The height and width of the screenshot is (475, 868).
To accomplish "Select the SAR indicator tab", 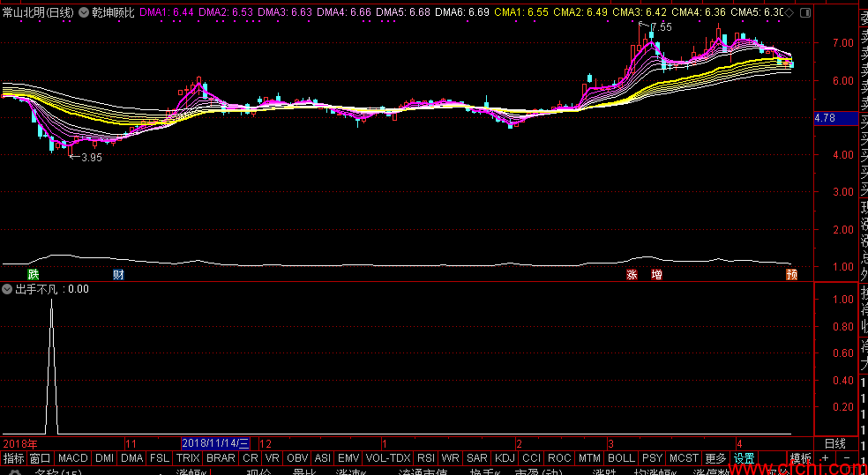I will pos(477,458).
